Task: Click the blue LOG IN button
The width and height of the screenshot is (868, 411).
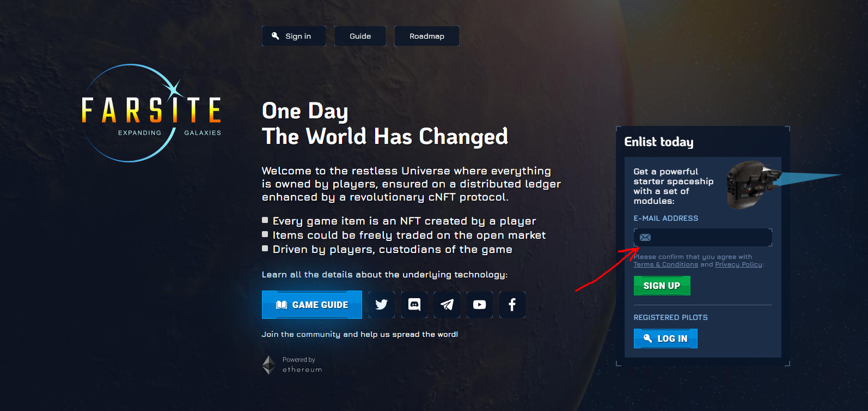Action: 665,339
